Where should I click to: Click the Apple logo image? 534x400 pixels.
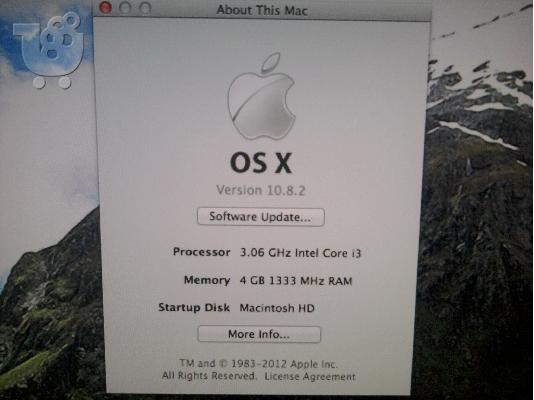coord(262,97)
